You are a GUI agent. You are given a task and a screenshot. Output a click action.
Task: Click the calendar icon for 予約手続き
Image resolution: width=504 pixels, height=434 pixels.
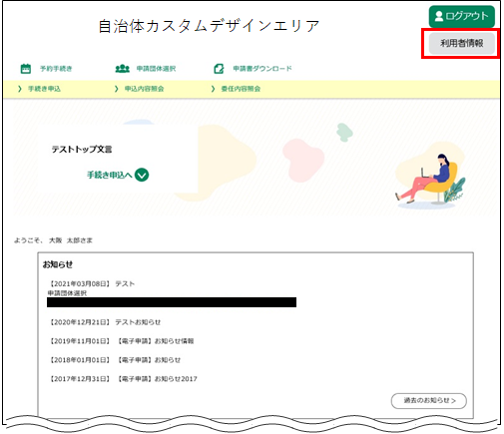point(26,69)
